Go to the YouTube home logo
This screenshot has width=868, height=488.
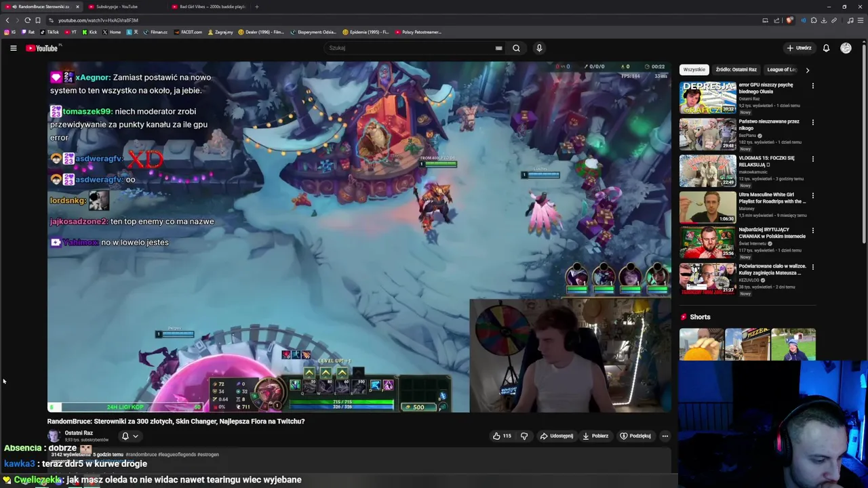tap(43, 48)
